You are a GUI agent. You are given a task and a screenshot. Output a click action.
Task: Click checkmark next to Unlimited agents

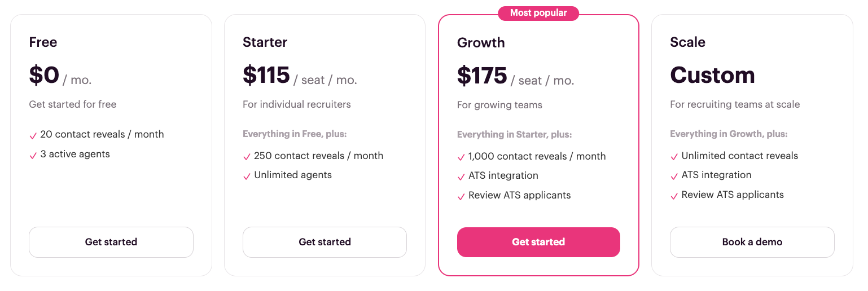(247, 176)
